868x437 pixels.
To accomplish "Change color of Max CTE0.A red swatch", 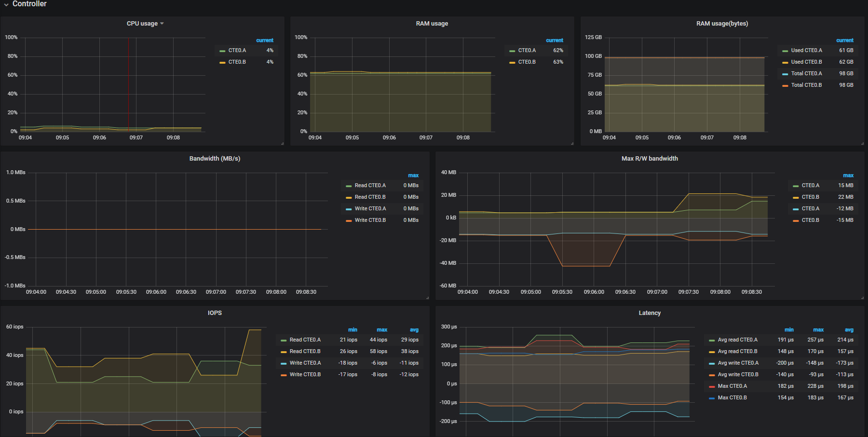I will click(712, 387).
